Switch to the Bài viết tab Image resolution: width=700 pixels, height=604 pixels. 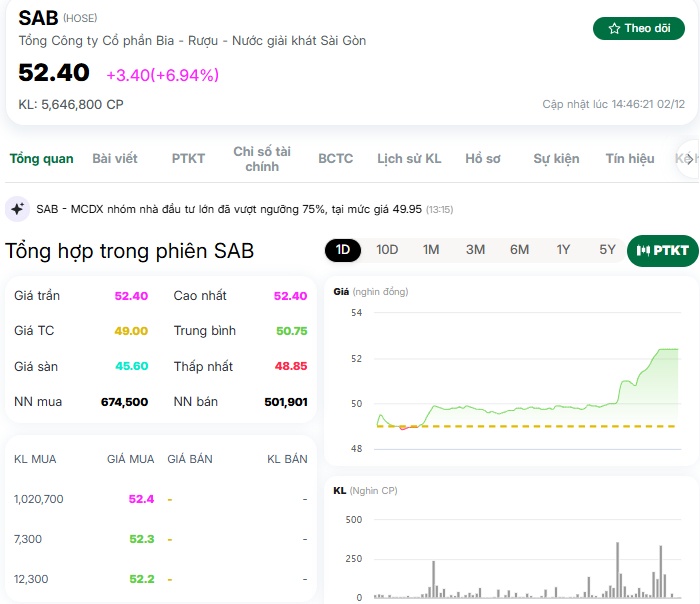tap(115, 159)
